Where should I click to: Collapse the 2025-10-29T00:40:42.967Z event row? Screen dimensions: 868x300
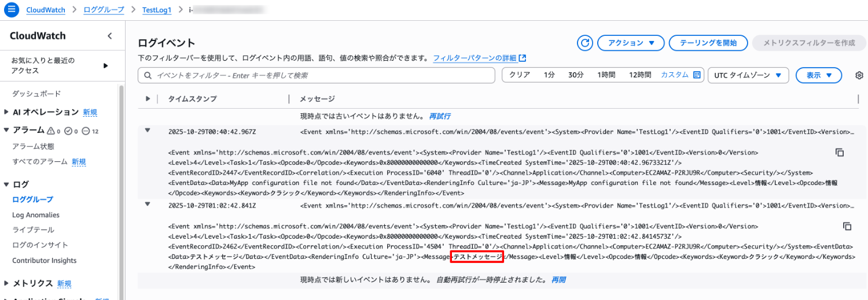[148, 131]
